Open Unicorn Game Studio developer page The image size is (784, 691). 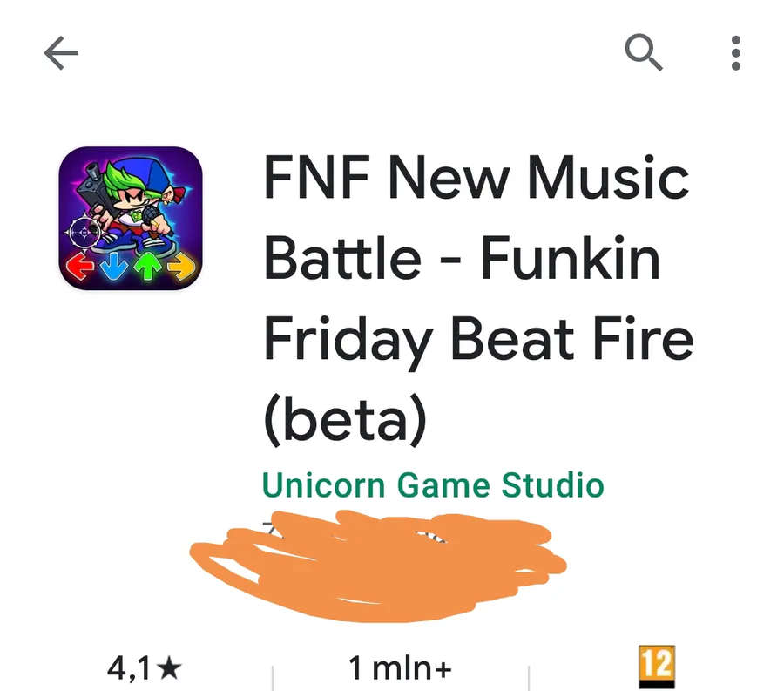[x=433, y=485]
